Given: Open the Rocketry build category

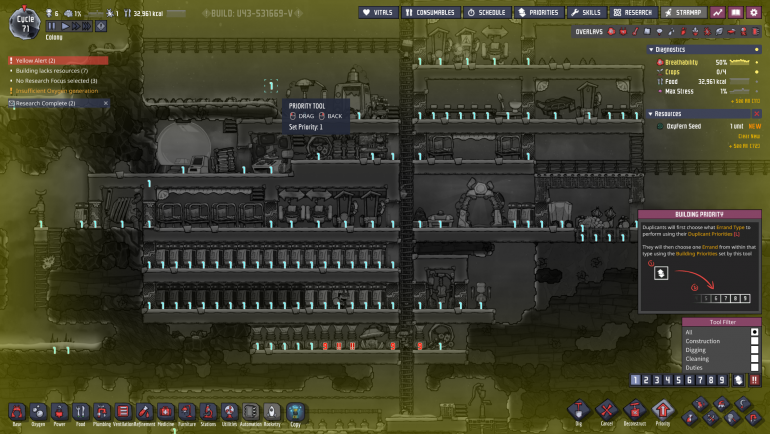Looking at the screenshot, I should point(272,412).
